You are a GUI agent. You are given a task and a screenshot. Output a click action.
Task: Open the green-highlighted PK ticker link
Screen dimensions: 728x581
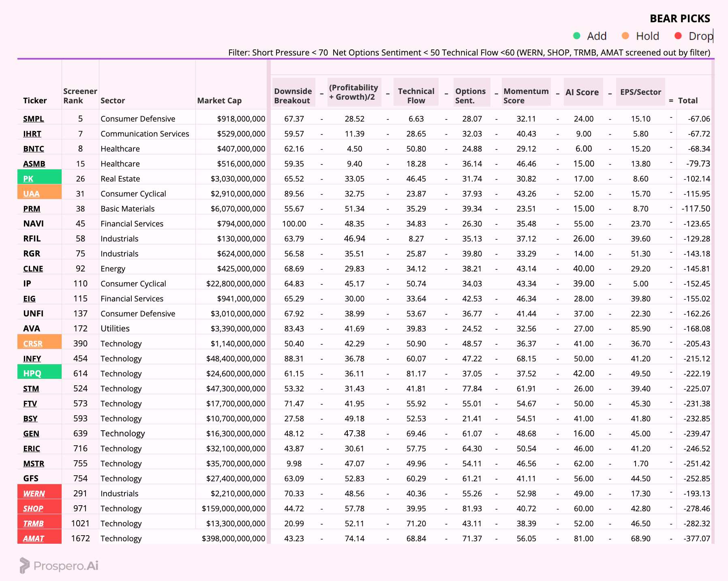point(28,179)
